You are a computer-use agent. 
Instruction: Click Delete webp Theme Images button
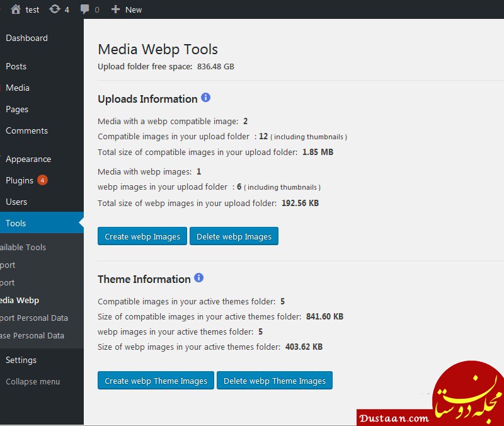click(x=275, y=381)
